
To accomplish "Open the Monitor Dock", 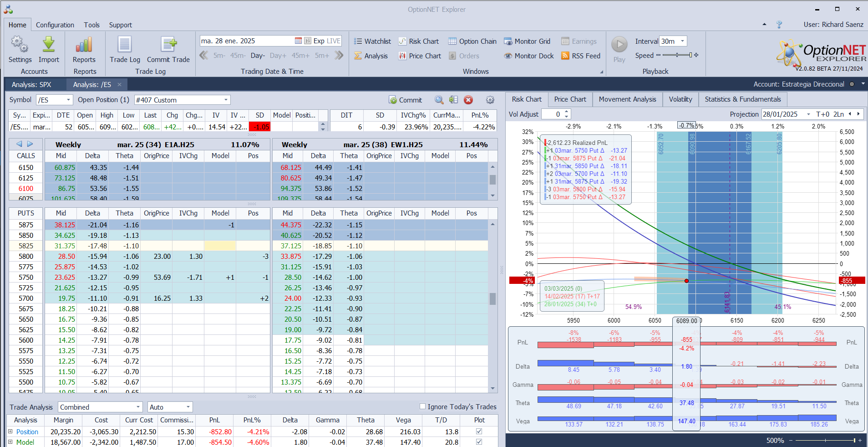I will pos(529,56).
